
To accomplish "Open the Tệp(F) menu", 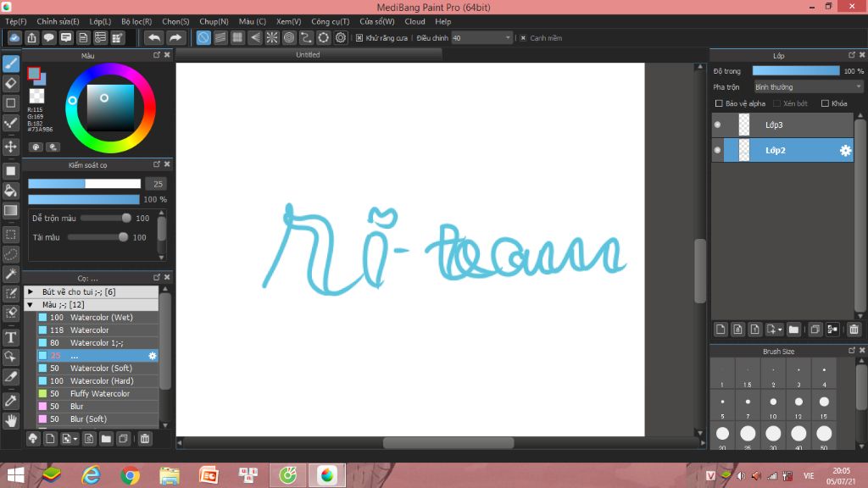I will click(15, 21).
